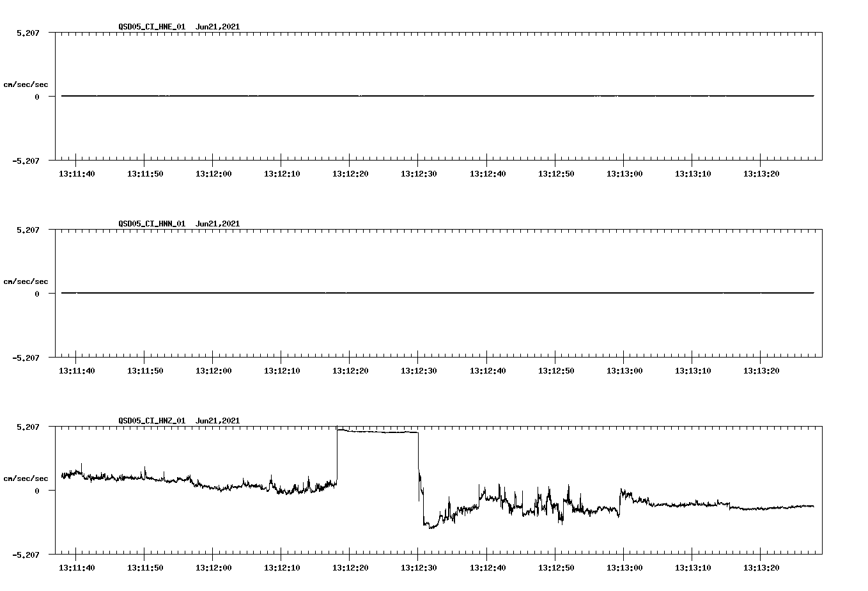Click the deepest trough after 13:12:30 in HNZ
The height and width of the screenshot is (591, 868).
[430, 526]
